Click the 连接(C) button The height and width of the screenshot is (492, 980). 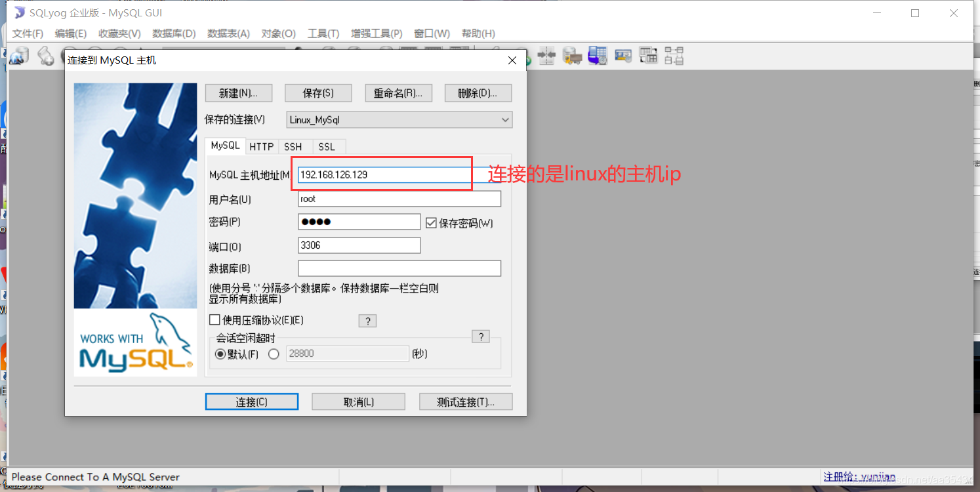tap(252, 402)
